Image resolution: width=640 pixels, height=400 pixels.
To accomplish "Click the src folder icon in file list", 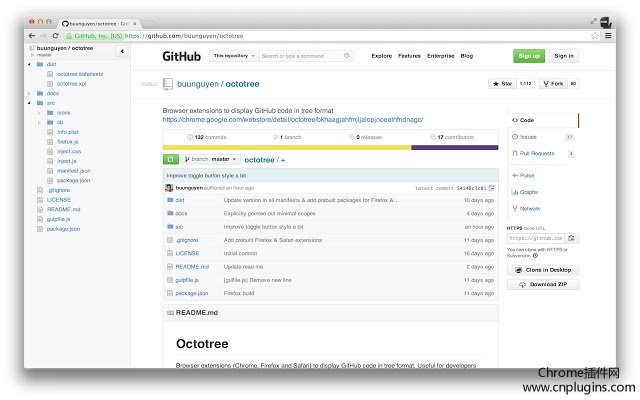I will [170, 227].
